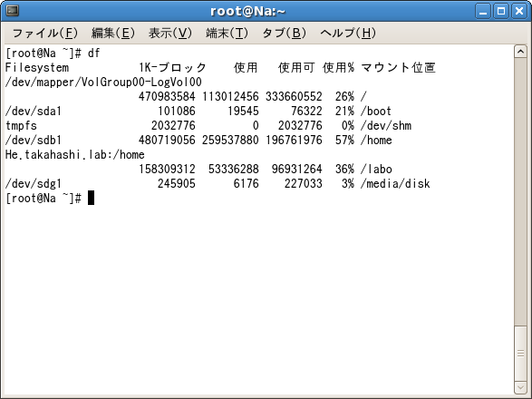Click the scrollbar down arrow

click(x=520, y=387)
